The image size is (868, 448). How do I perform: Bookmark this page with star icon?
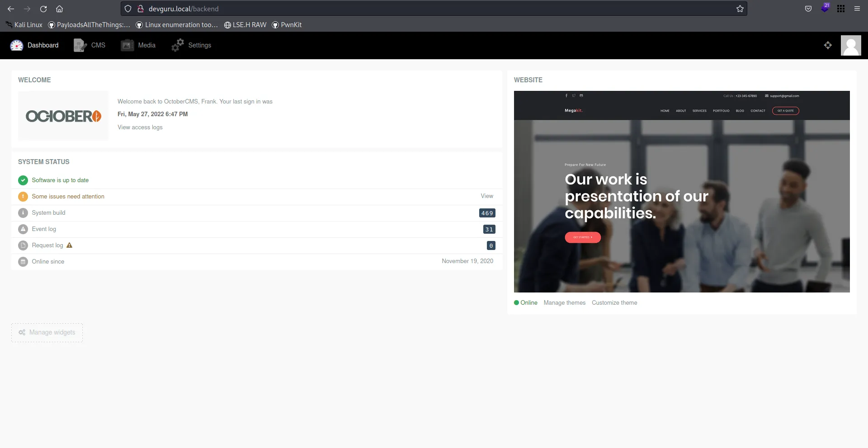tap(740, 9)
